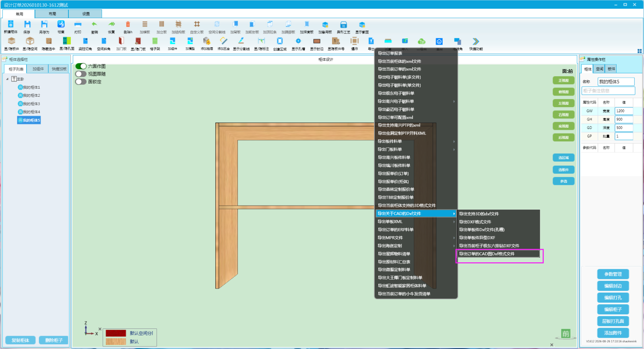This screenshot has height=349, width=644.
Task: Click the wood-grain 默认 material swatch
Action: pos(116,342)
